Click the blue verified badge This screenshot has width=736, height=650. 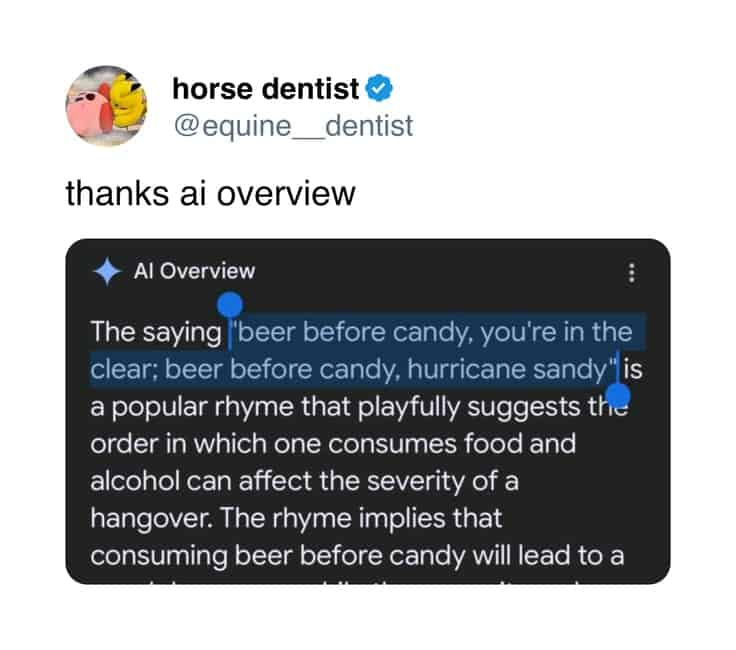point(376,90)
